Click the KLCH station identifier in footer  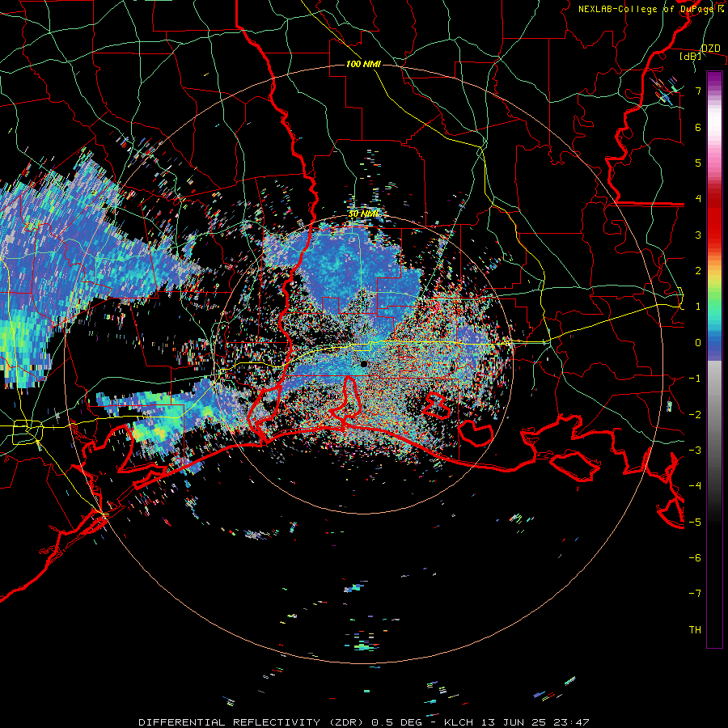coord(459,722)
